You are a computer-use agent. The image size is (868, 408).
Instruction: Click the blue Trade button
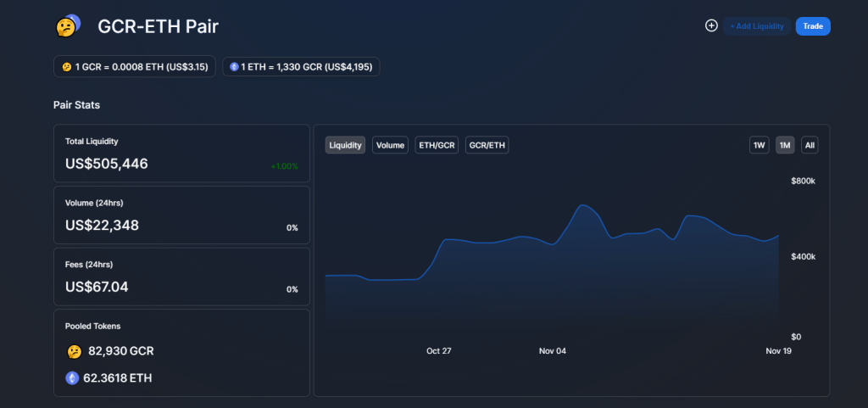coord(813,26)
